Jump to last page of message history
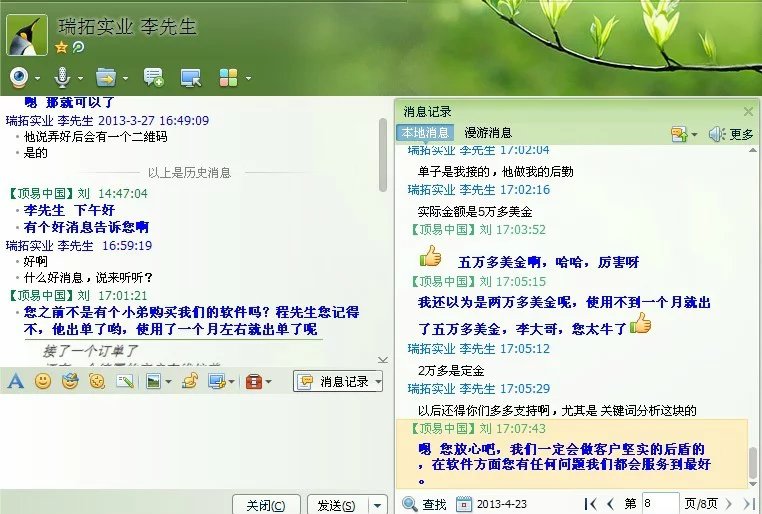 (x=748, y=504)
